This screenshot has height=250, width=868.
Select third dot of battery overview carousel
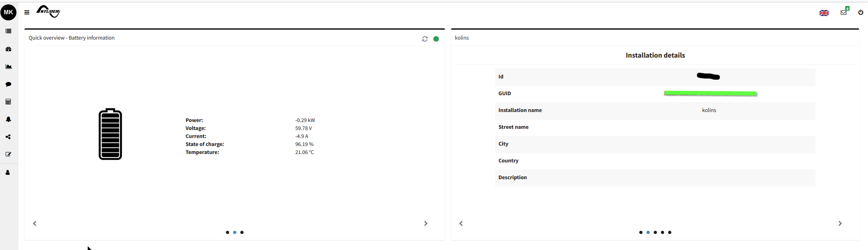pos(242,232)
